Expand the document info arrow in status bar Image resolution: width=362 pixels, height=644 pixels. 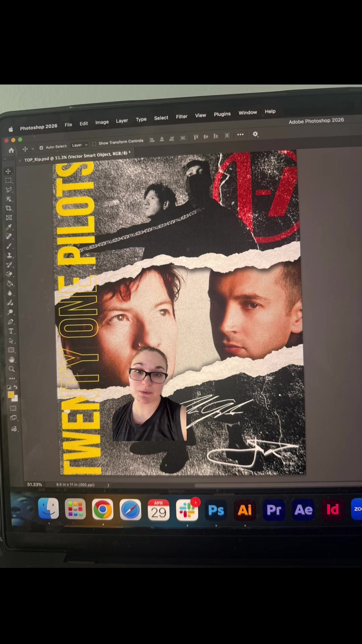pos(108,485)
